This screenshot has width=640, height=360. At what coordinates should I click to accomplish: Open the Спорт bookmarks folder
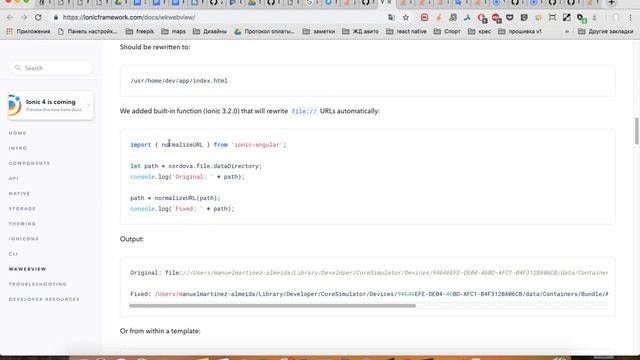[x=447, y=31]
